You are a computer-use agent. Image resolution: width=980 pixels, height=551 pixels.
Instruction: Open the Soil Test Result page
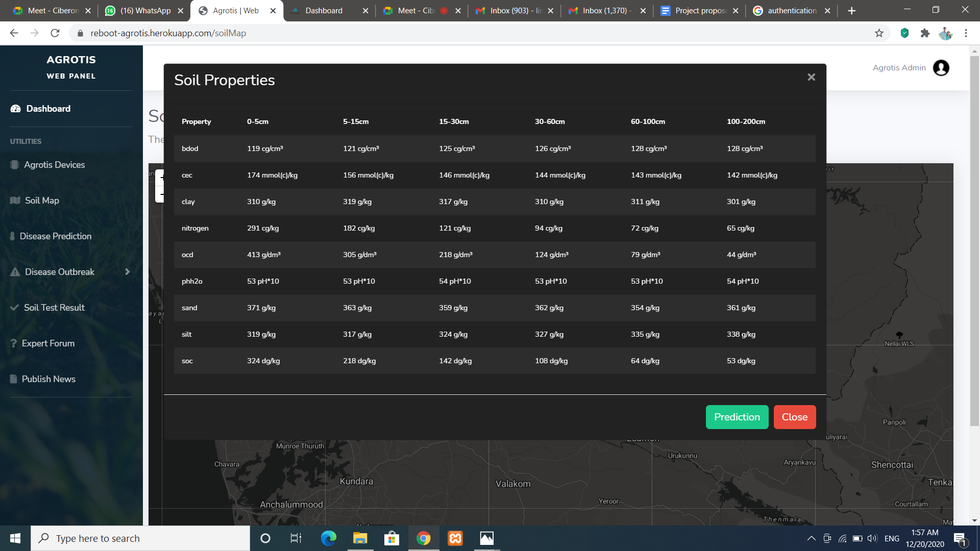click(x=54, y=308)
